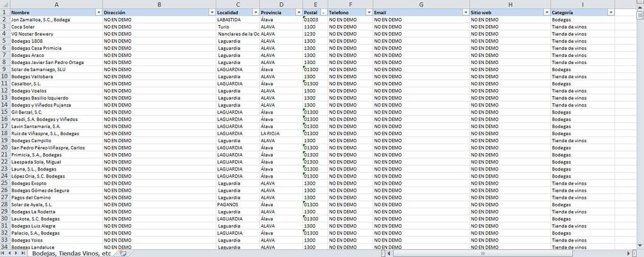This screenshot has height=257, width=644.
Task: Select column G header
Action: [422, 4]
